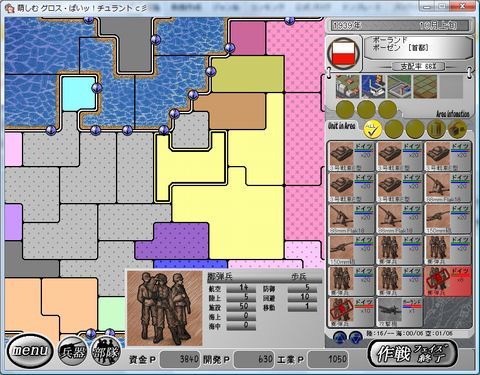This screenshot has height=375, width=480.
Task: Select the 88mm Flak unit in second row
Action: pos(448,187)
